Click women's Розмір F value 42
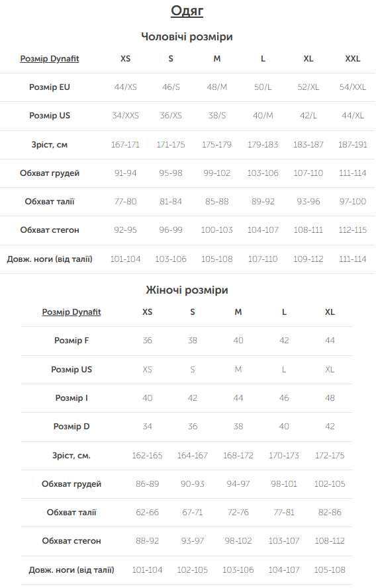This screenshot has height=588, width=376. 284,341
